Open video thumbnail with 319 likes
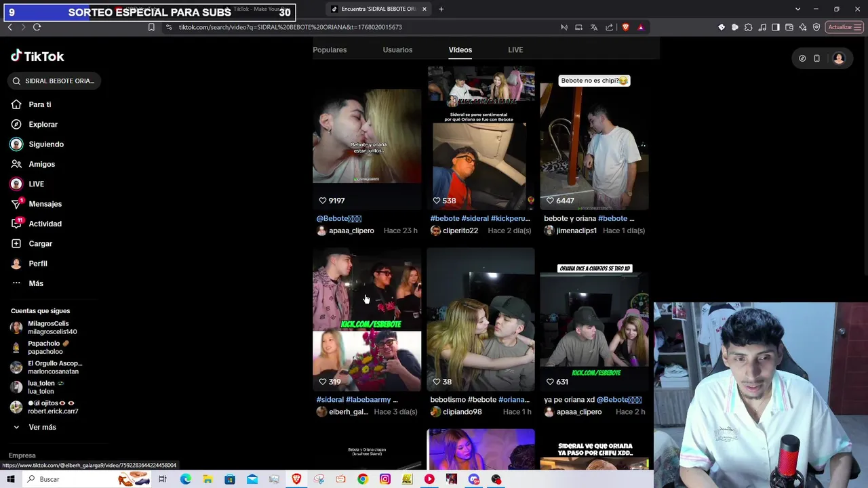The image size is (868, 488). tap(367, 319)
